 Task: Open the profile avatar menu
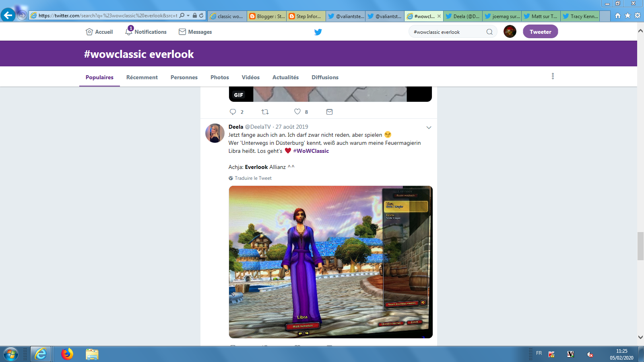point(510,31)
